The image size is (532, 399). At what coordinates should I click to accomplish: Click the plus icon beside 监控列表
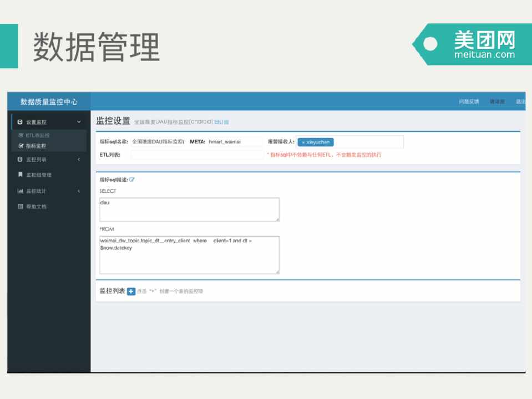[131, 291]
